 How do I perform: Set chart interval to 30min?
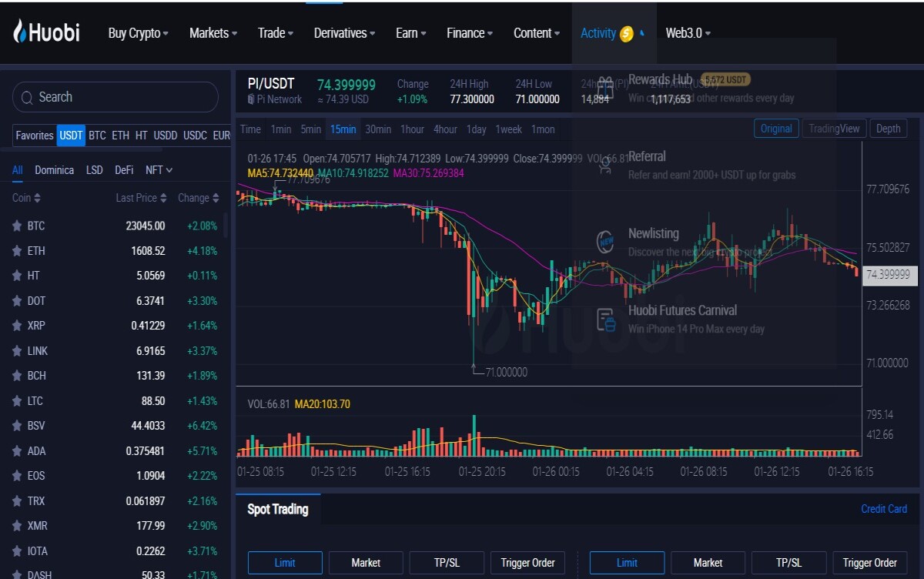pos(378,129)
